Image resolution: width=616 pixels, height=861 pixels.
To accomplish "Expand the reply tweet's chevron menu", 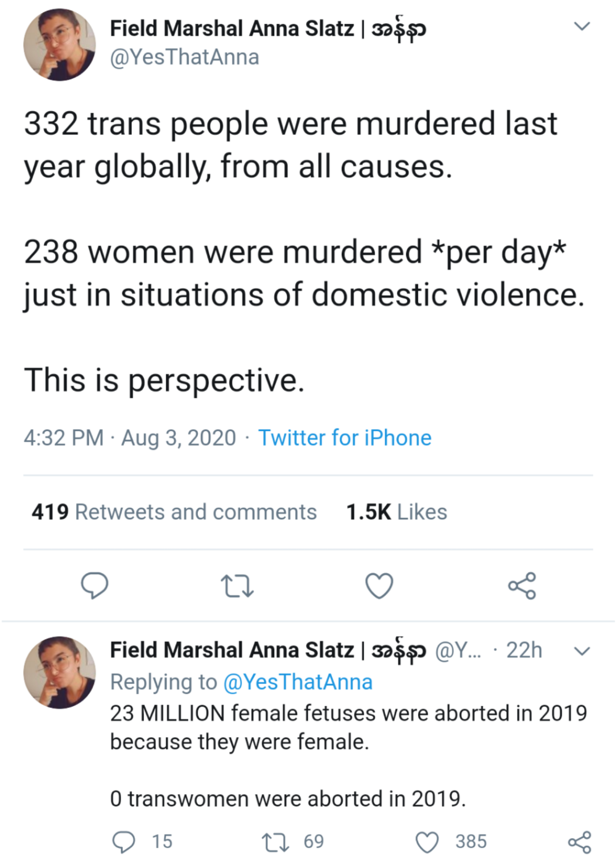I will click(581, 650).
